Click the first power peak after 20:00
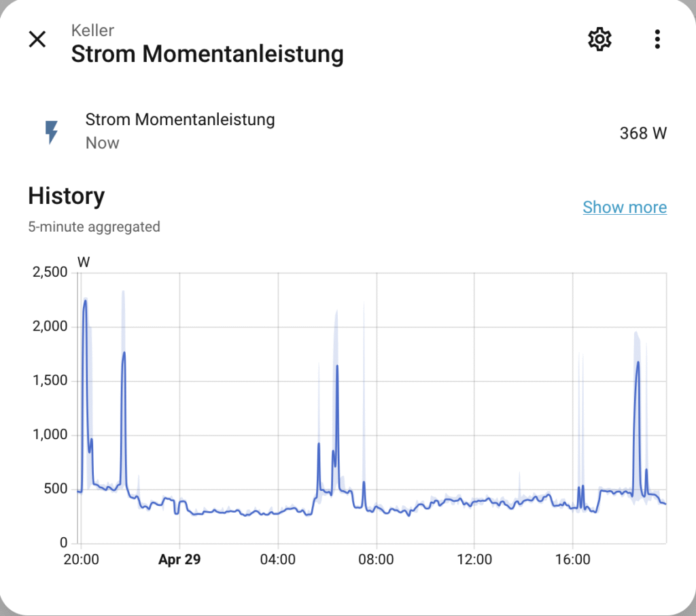696x616 pixels. [x=86, y=301]
